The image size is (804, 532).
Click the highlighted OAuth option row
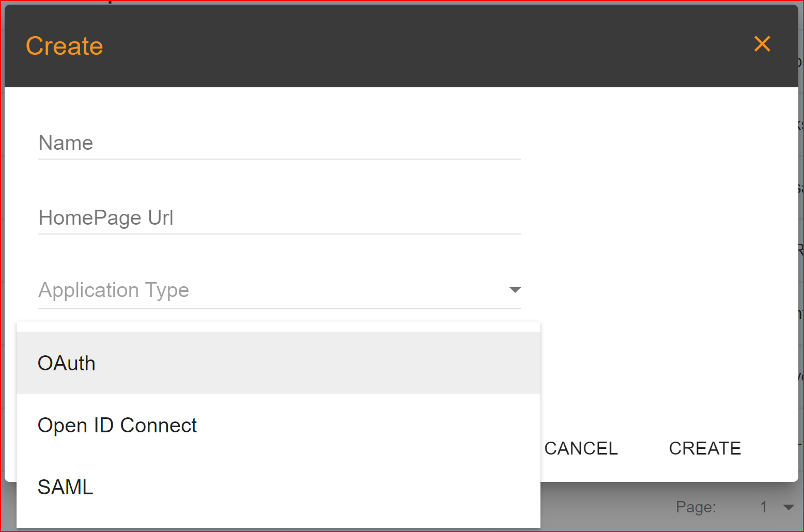279,363
